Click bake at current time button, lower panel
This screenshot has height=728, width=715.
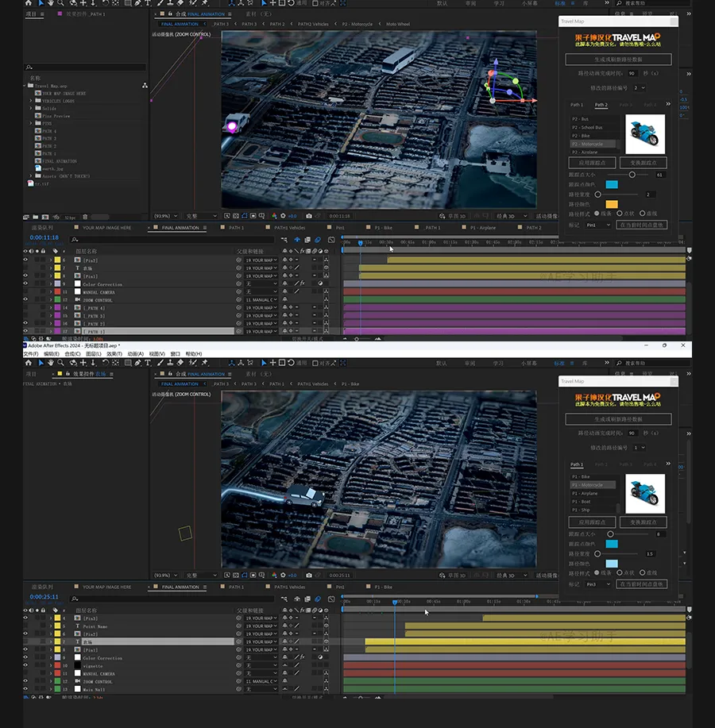pos(642,584)
